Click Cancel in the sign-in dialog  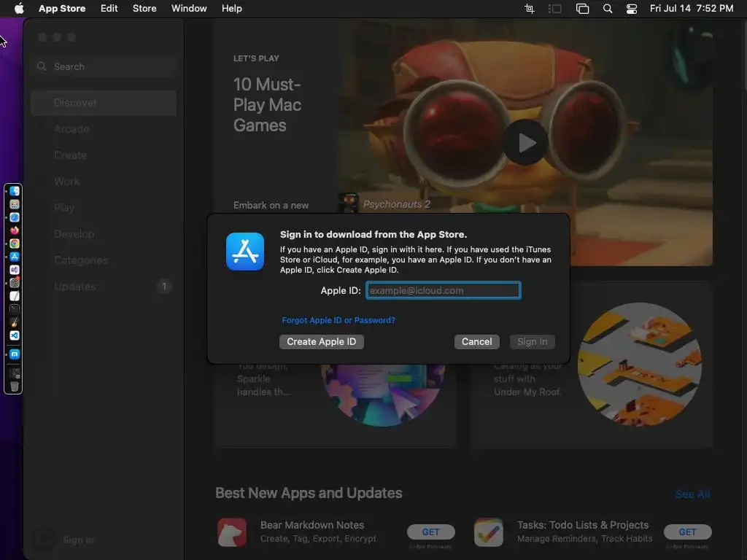tap(477, 342)
